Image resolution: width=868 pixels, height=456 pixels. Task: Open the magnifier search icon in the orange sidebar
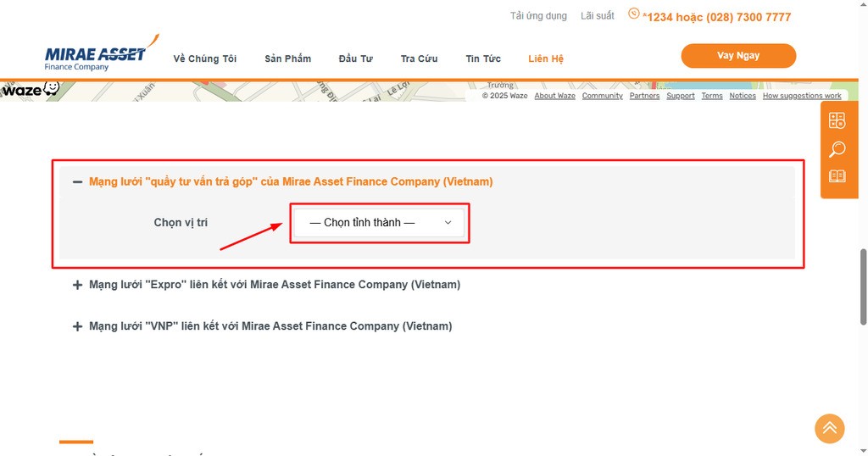click(x=837, y=149)
